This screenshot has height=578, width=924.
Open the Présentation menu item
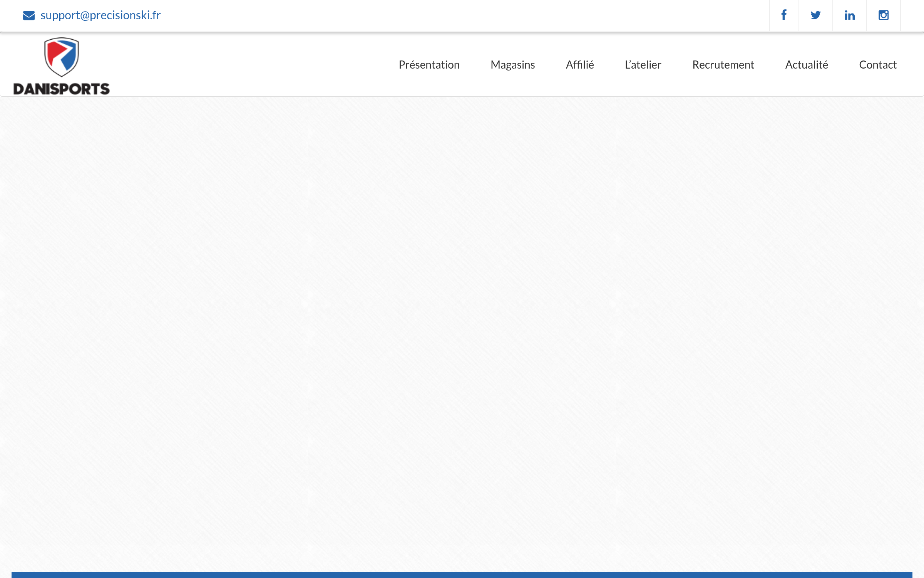point(429,65)
